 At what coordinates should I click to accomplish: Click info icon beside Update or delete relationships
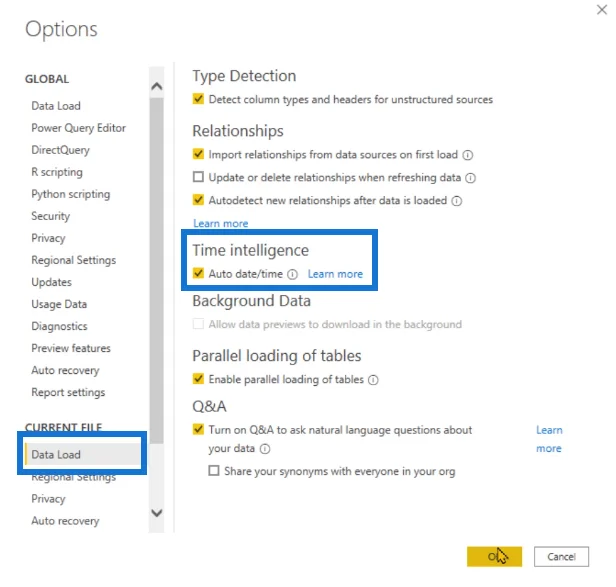tap(471, 178)
